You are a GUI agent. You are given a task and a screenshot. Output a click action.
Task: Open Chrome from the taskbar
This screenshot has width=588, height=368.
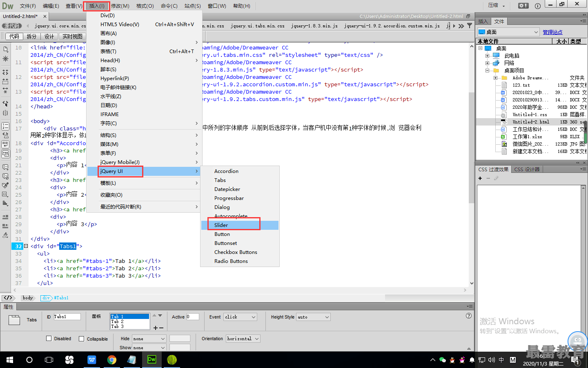coord(111,360)
